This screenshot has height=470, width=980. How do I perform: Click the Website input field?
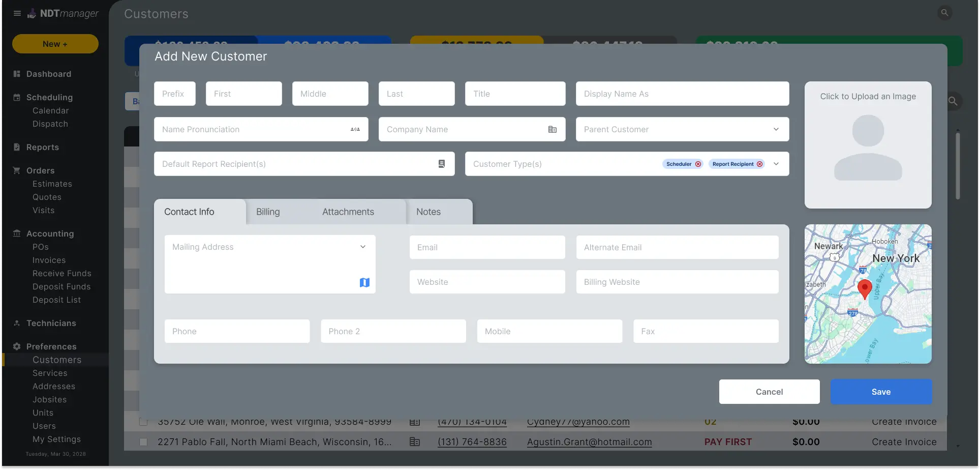coord(487,282)
